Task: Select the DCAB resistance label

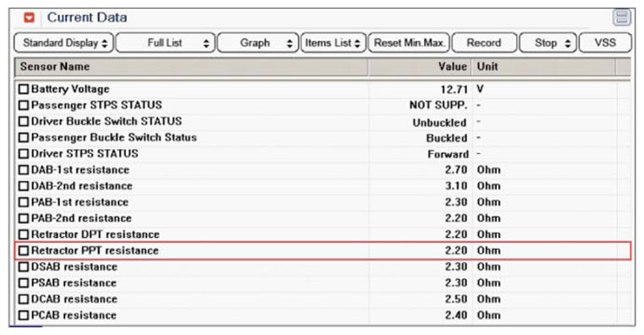Action: (x=74, y=299)
